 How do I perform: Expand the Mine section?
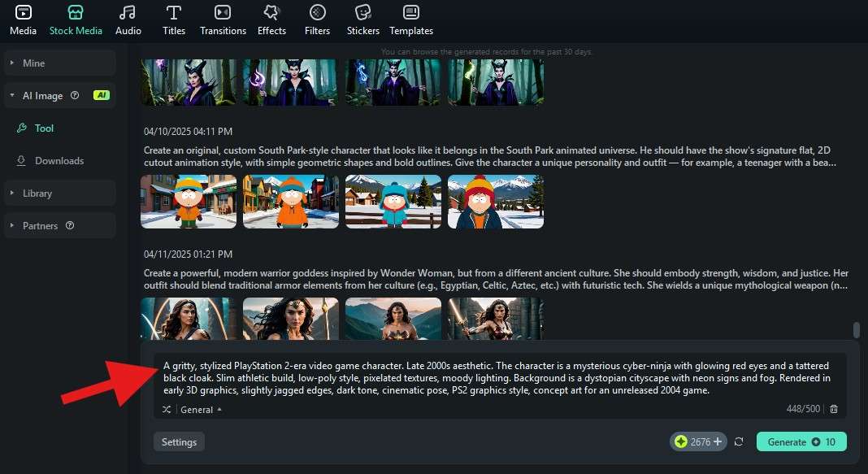[60, 63]
